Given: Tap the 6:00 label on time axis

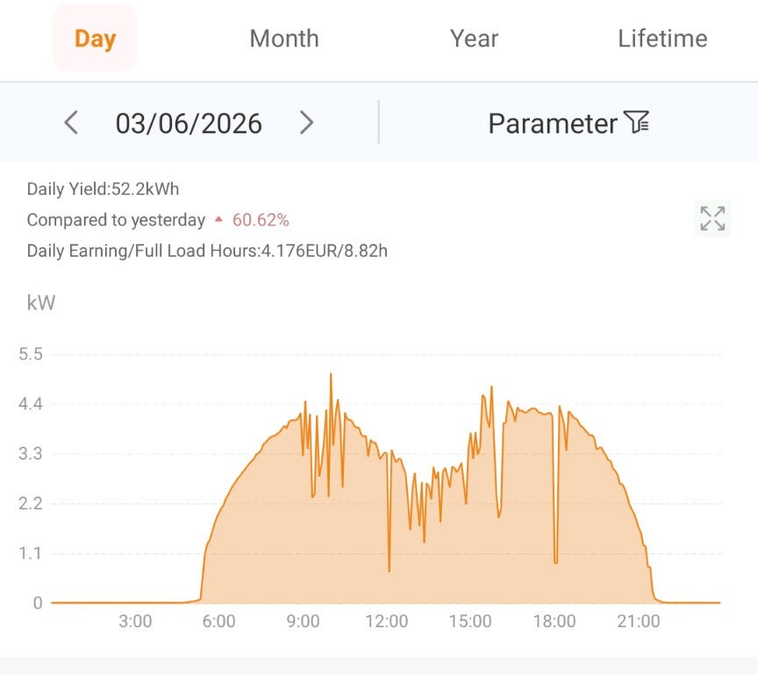Looking at the screenshot, I should (x=219, y=621).
